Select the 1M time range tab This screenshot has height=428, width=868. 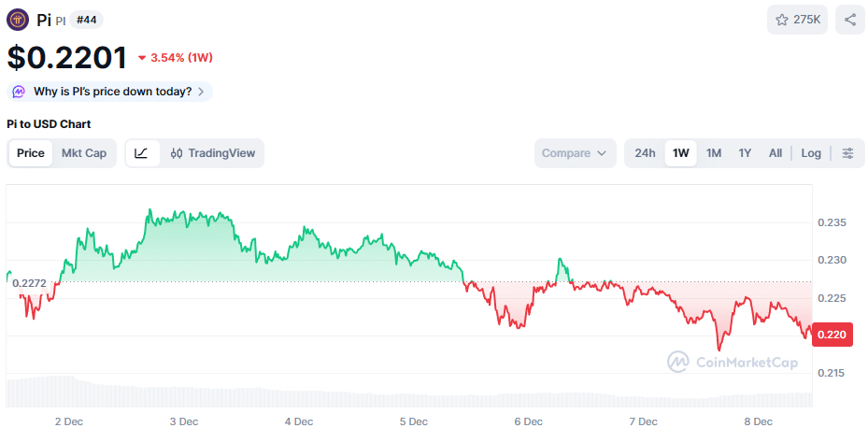pos(714,153)
